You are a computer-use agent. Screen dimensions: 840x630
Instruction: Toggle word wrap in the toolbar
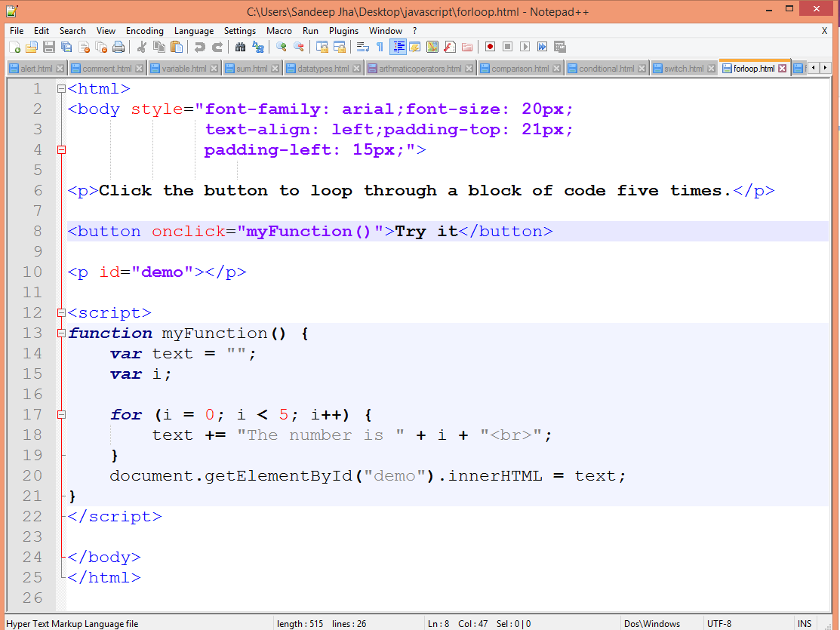(363, 47)
